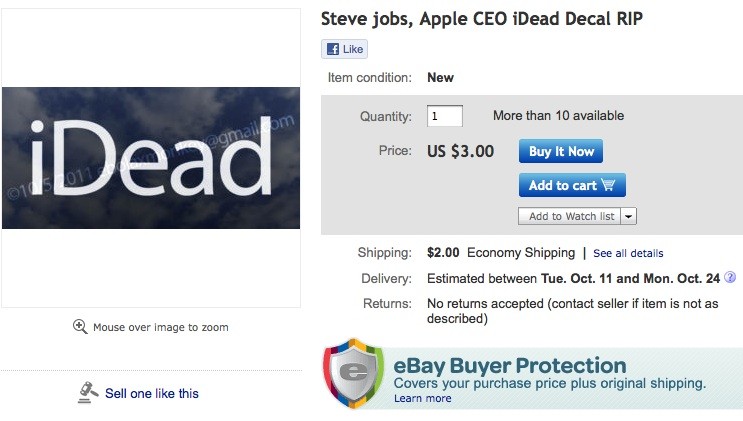
Task: Click the Mouse over image to zoom text
Action: coord(160,327)
